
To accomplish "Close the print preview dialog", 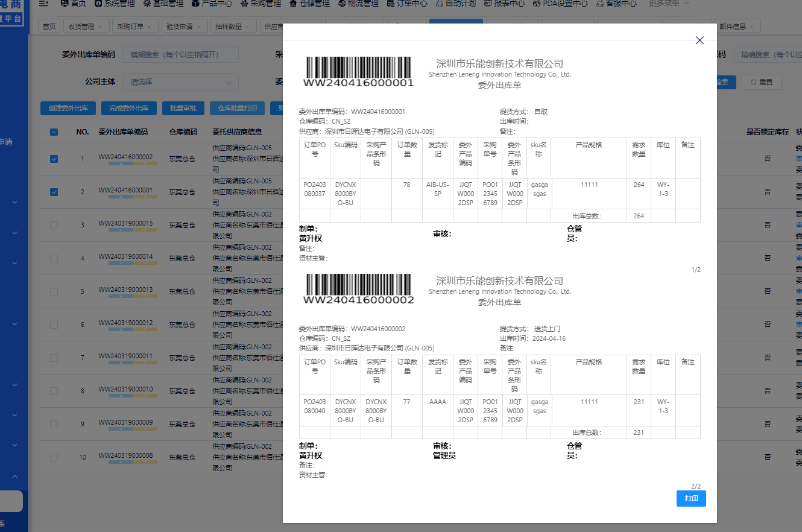I will [699, 40].
